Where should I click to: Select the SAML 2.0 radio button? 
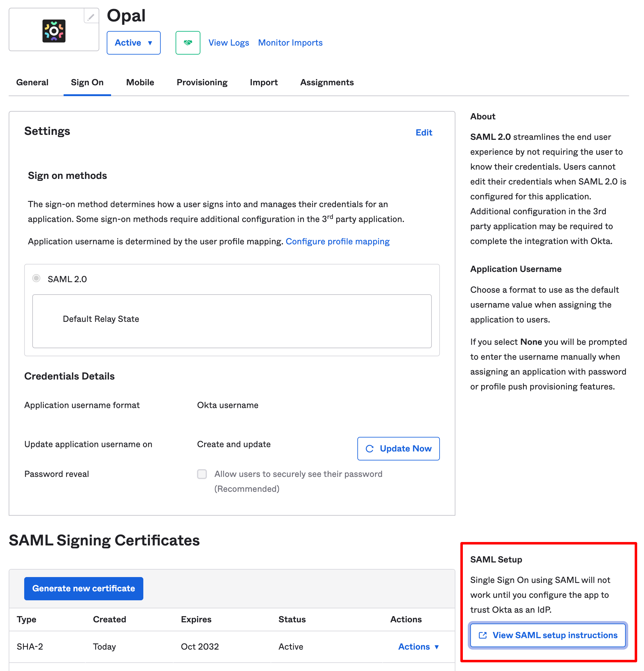point(36,278)
